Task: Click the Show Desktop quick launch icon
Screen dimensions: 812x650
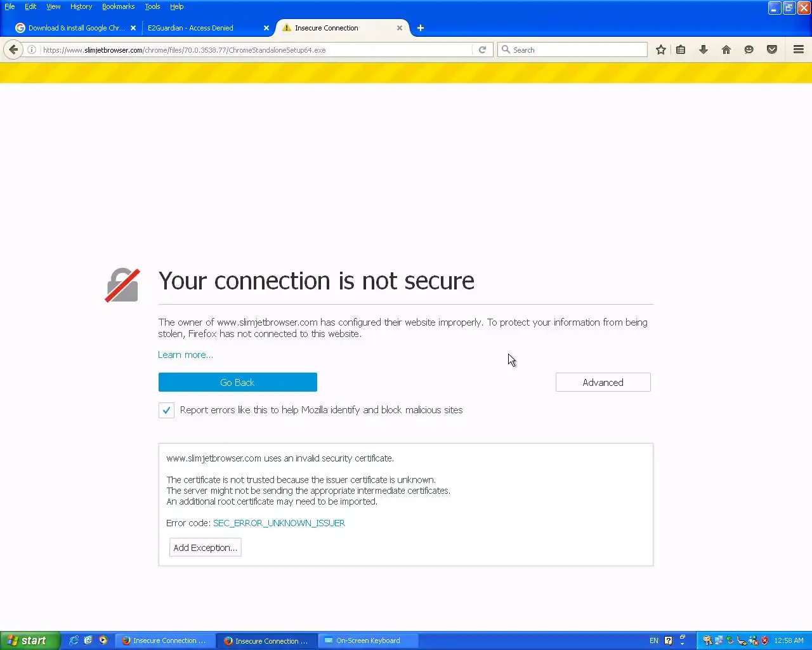Action: point(88,640)
